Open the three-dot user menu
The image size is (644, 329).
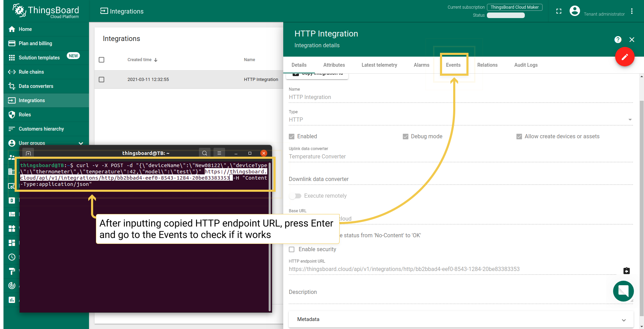(x=632, y=11)
